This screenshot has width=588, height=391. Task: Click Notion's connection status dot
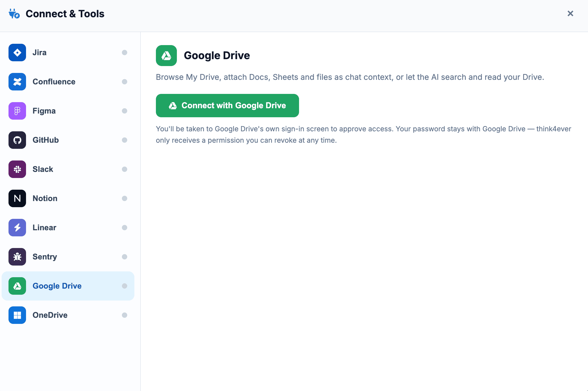click(x=125, y=198)
